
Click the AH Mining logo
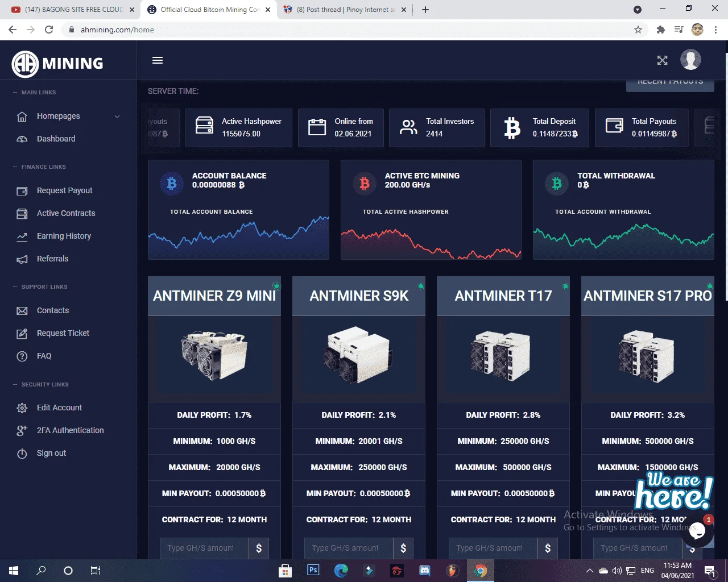57,63
